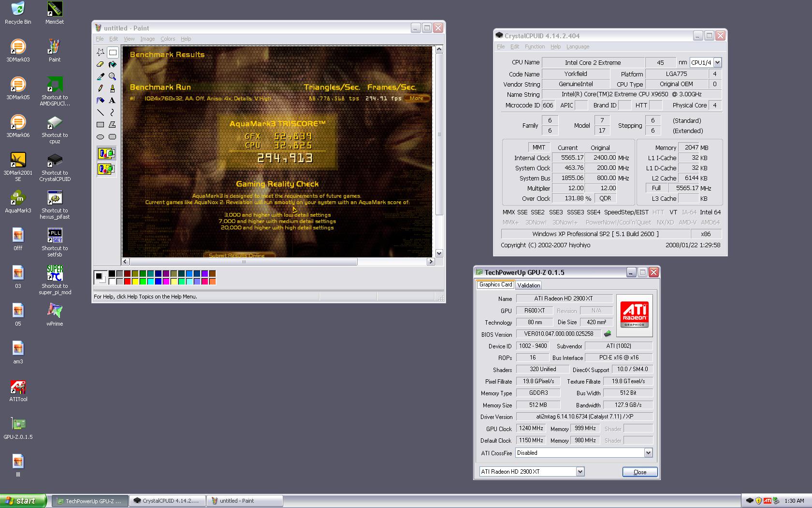The height and width of the screenshot is (508, 812).
Task: Open Paint's Image menu
Action: click(x=147, y=39)
